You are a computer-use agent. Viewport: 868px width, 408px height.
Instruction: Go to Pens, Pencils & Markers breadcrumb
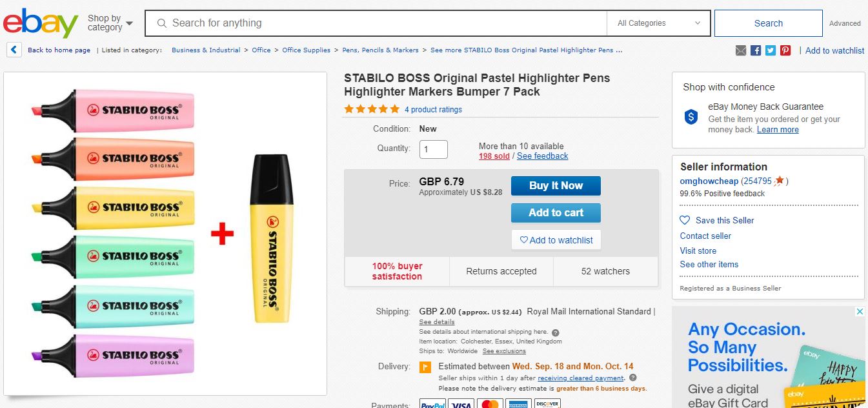pos(380,50)
